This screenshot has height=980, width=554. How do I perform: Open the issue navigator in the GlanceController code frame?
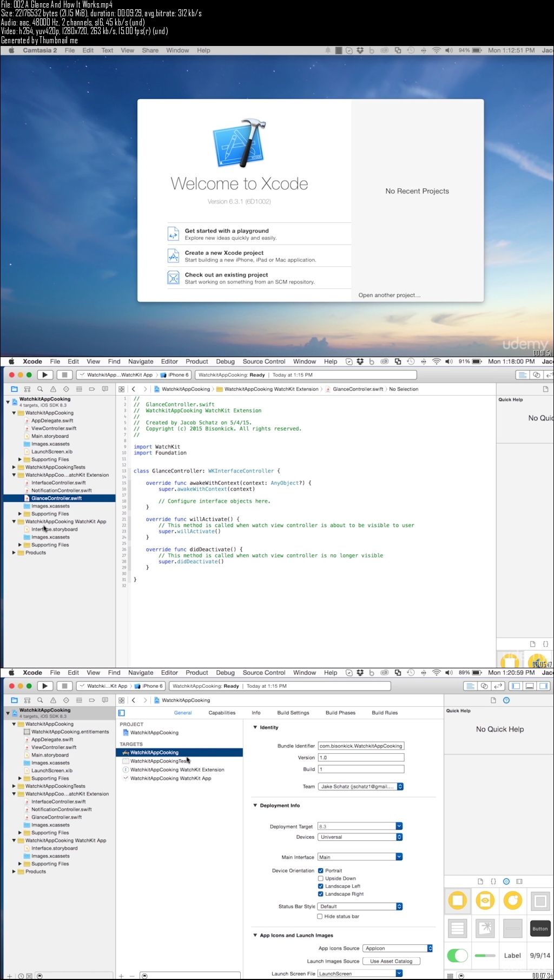tap(53, 389)
